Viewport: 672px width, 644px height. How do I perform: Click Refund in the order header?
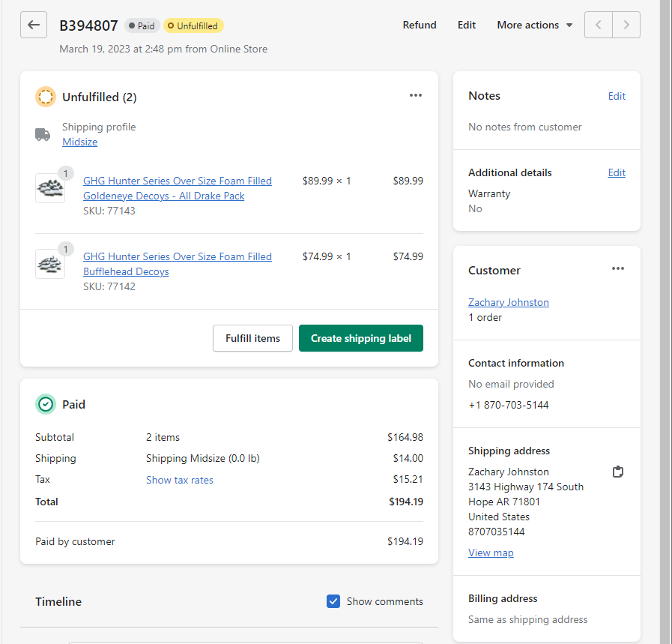pos(419,25)
